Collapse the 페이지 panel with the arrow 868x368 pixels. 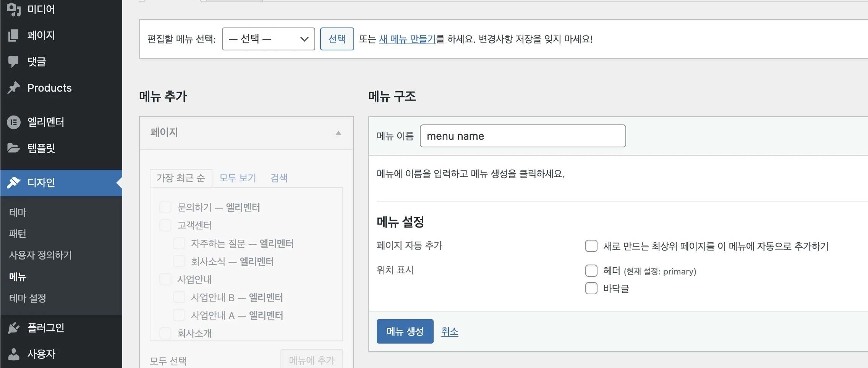pyautogui.click(x=338, y=133)
